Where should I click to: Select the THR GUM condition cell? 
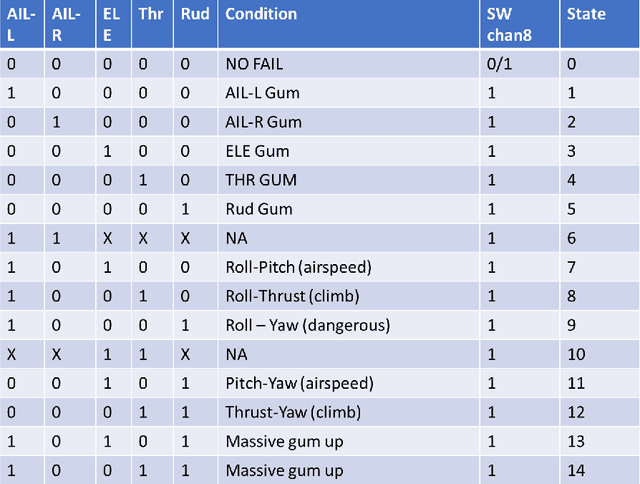coord(260,180)
